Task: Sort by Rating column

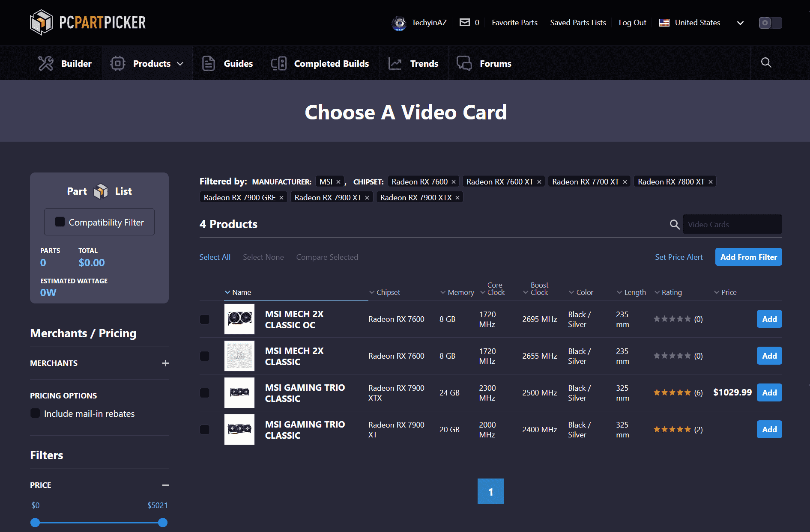Action: (x=668, y=292)
